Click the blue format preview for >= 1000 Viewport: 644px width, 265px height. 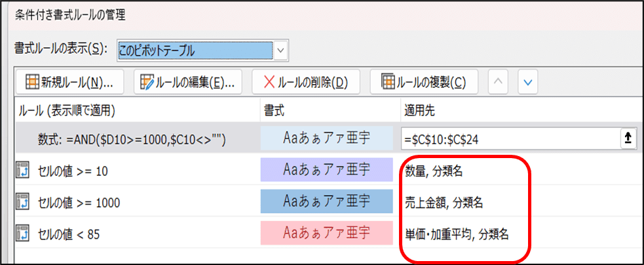click(326, 201)
